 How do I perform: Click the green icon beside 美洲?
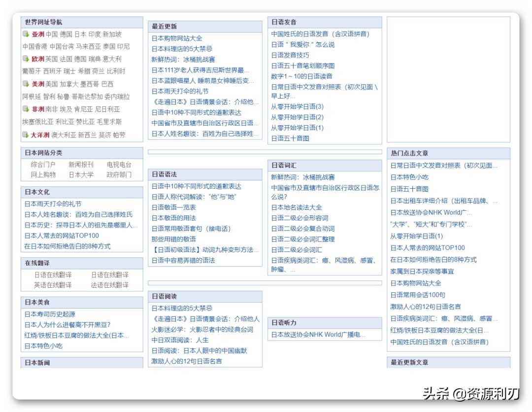click(x=25, y=84)
